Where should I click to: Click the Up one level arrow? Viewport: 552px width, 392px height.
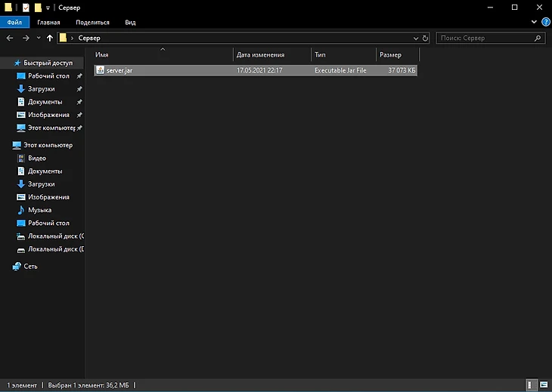point(50,38)
